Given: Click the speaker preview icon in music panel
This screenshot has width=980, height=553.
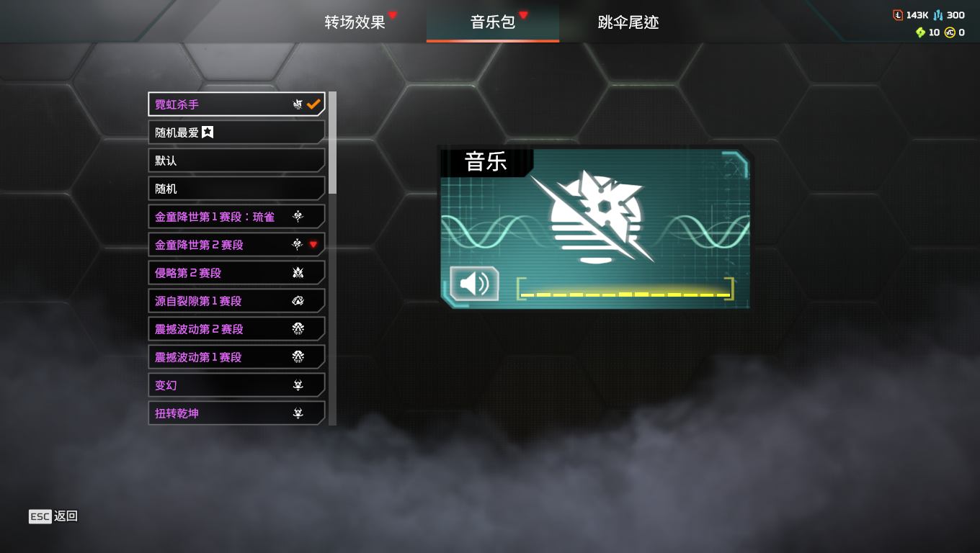Looking at the screenshot, I should pyautogui.click(x=474, y=284).
